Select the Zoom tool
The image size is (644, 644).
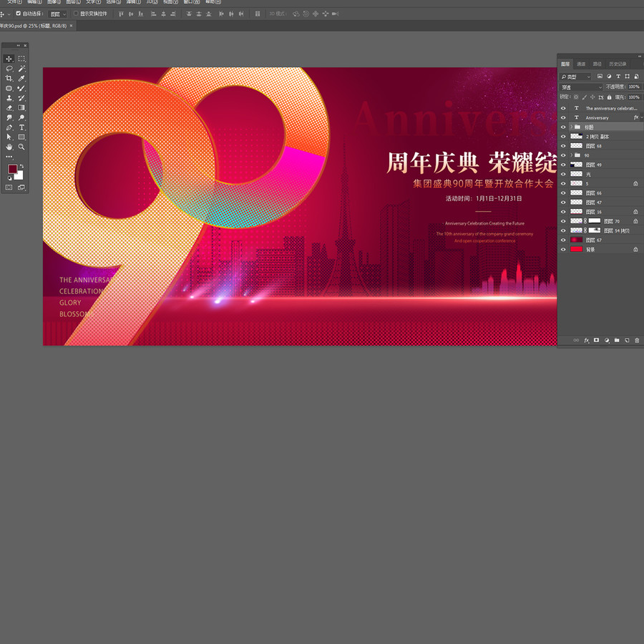21,147
